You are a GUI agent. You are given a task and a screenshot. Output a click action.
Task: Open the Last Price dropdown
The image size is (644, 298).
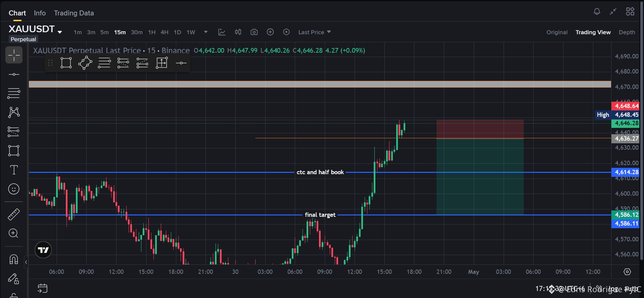(315, 32)
